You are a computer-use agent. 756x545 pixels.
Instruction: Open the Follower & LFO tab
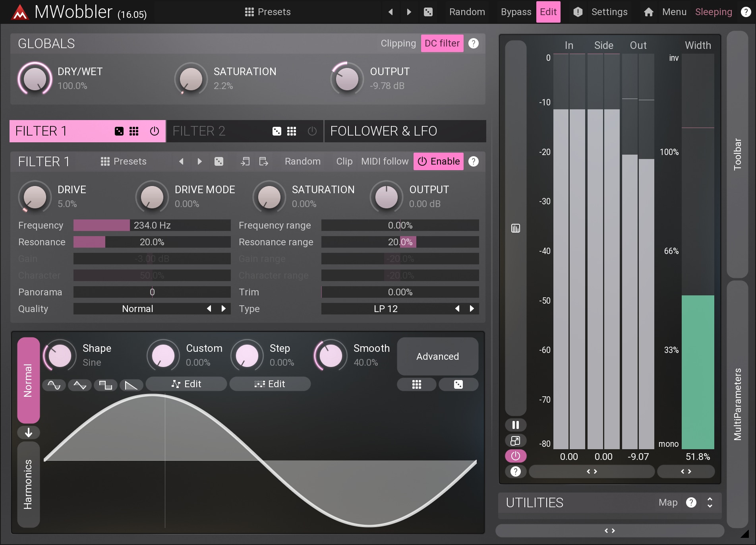click(405, 131)
